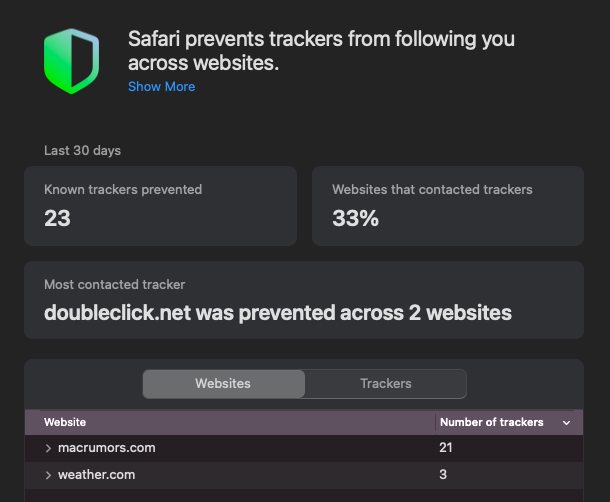Click the Most contacted tracker panel

[304, 300]
